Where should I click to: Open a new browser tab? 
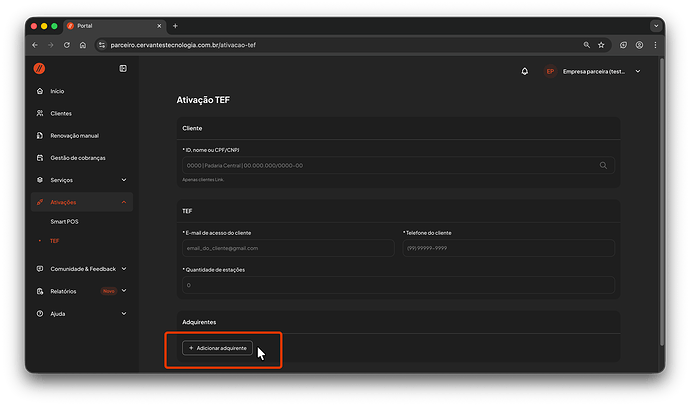(175, 25)
